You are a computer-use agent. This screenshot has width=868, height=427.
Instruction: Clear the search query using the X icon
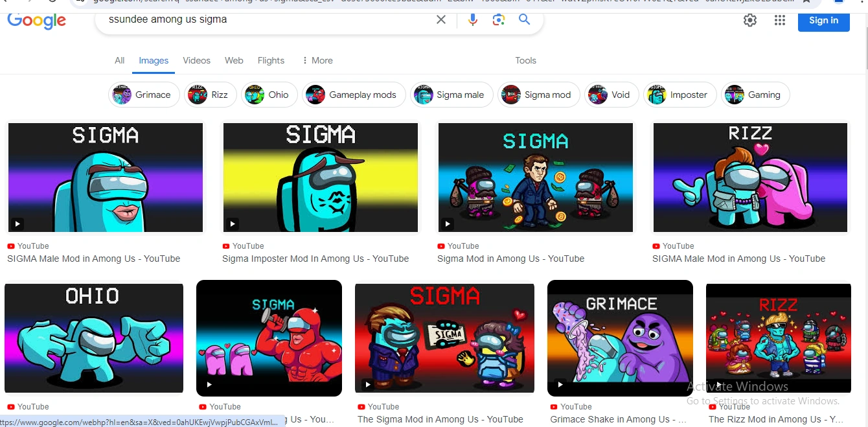[441, 19]
